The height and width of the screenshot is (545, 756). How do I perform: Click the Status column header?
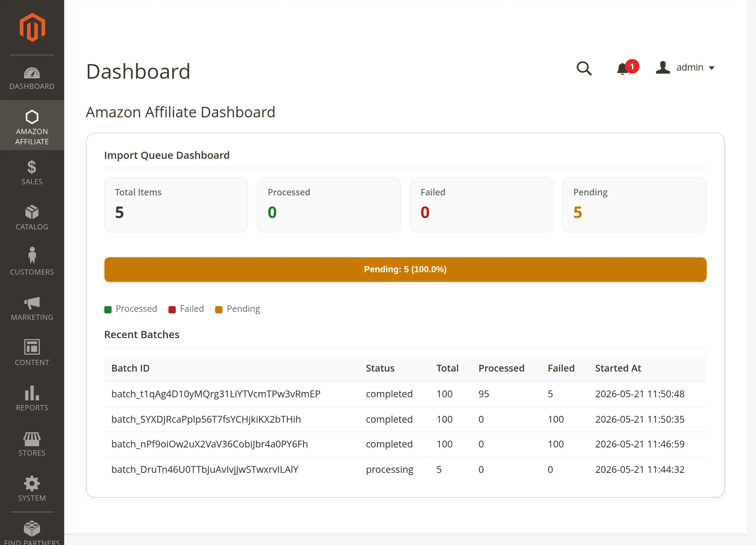[380, 368]
